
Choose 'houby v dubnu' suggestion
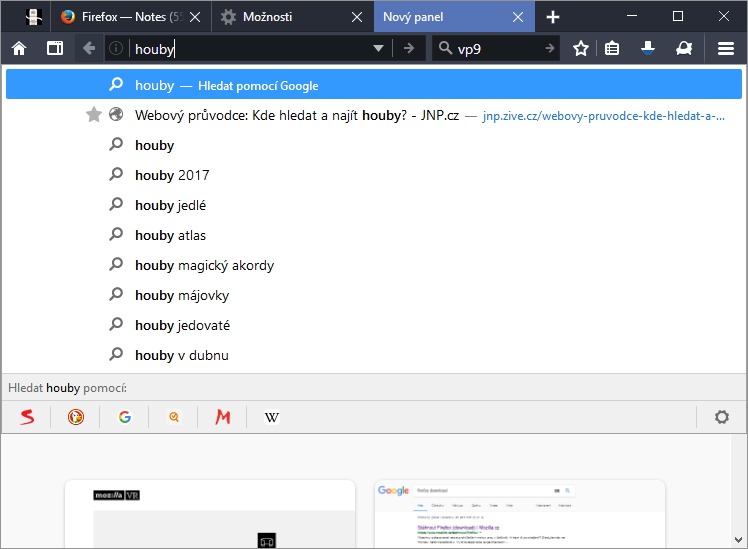tap(374, 355)
